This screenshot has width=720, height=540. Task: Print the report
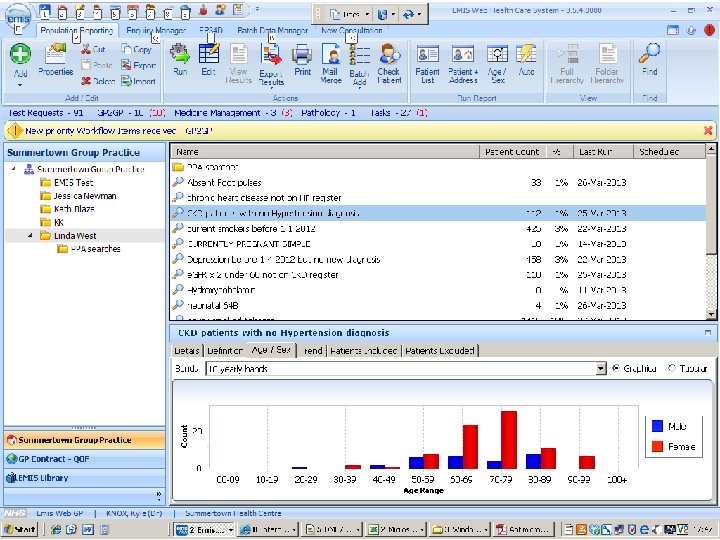coord(302,60)
